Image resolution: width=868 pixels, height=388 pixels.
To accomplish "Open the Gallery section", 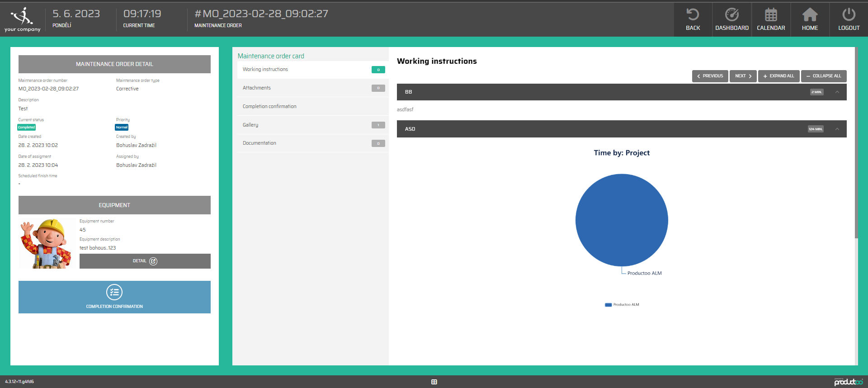I will pyautogui.click(x=250, y=125).
